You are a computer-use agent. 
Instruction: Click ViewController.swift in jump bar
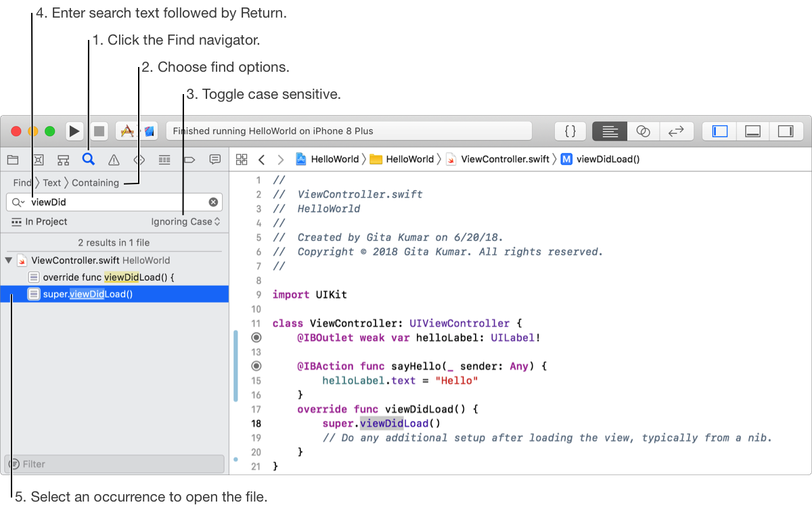[497, 160]
